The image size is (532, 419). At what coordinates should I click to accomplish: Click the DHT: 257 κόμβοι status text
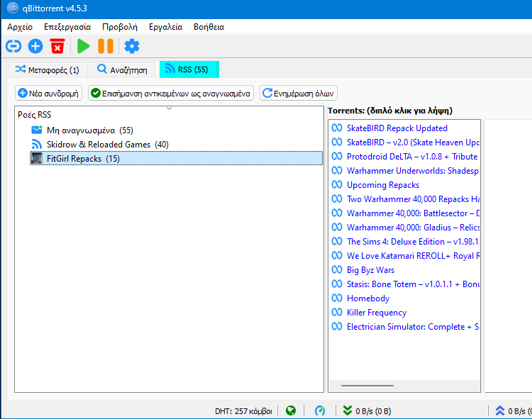(243, 411)
